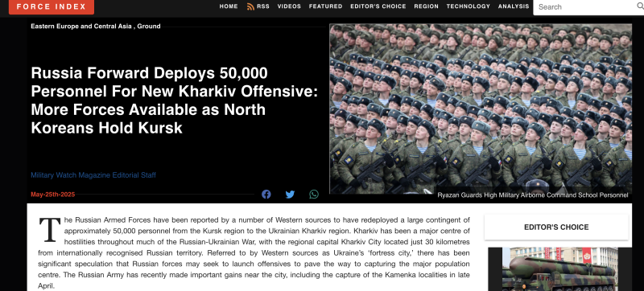Click the search magnifier icon
Image resolution: width=644 pixels, height=291 pixels.
(640, 6)
